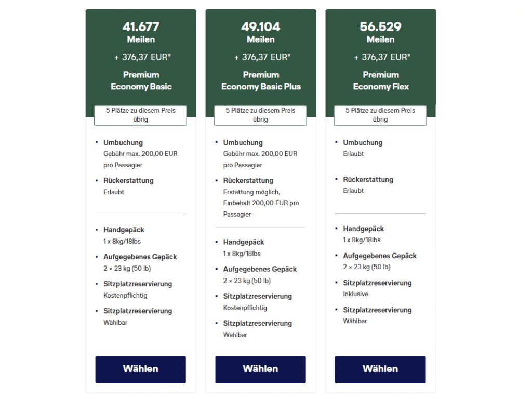Click seats-left badge on Basic card
This screenshot has width=532, height=399.
point(140,115)
